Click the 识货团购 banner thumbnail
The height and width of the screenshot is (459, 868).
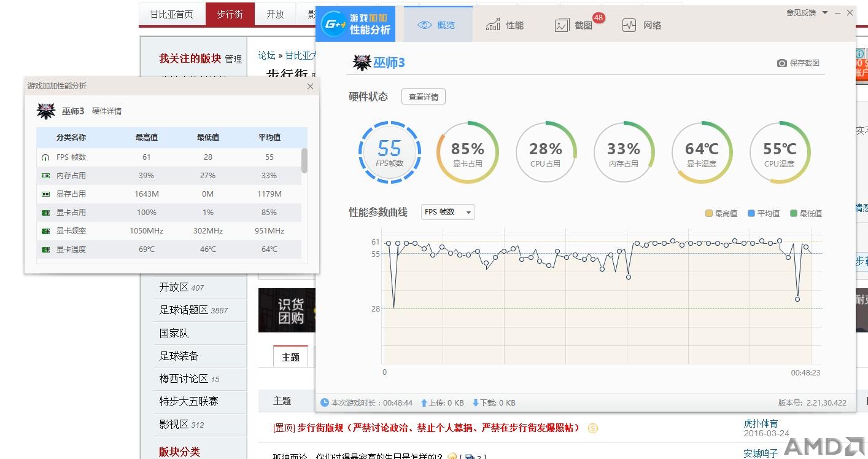click(x=287, y=310)
